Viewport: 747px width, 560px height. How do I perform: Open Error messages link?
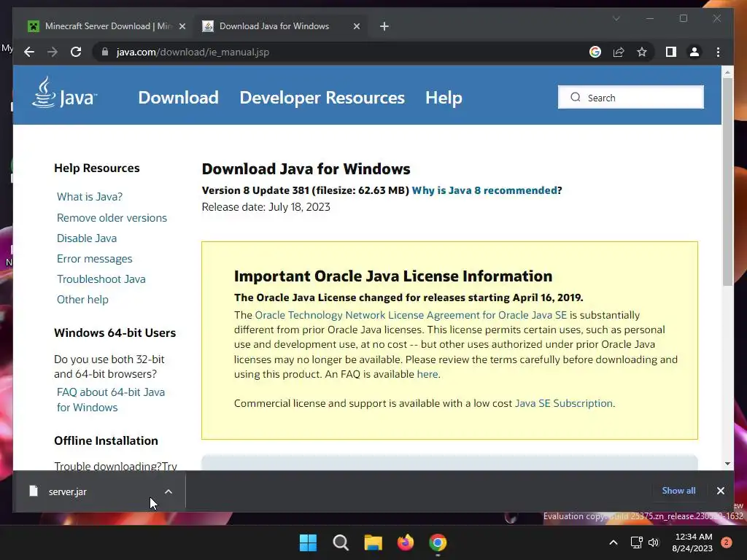pos(94,259)
